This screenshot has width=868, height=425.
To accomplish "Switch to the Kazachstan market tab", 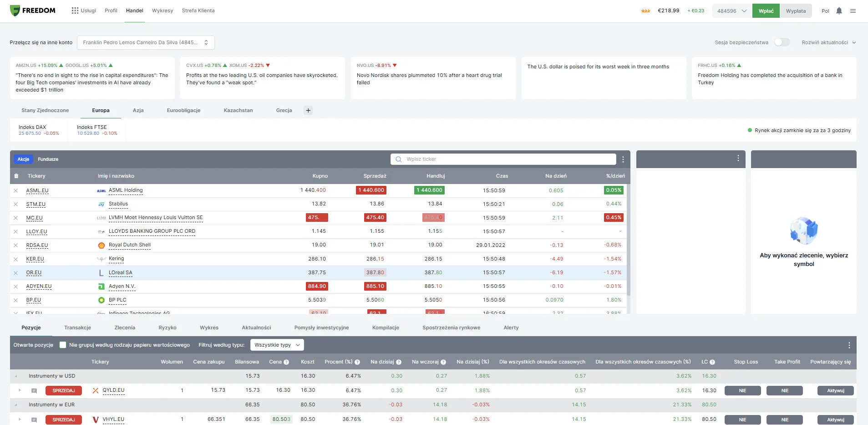I will click(x=238, y=110).
